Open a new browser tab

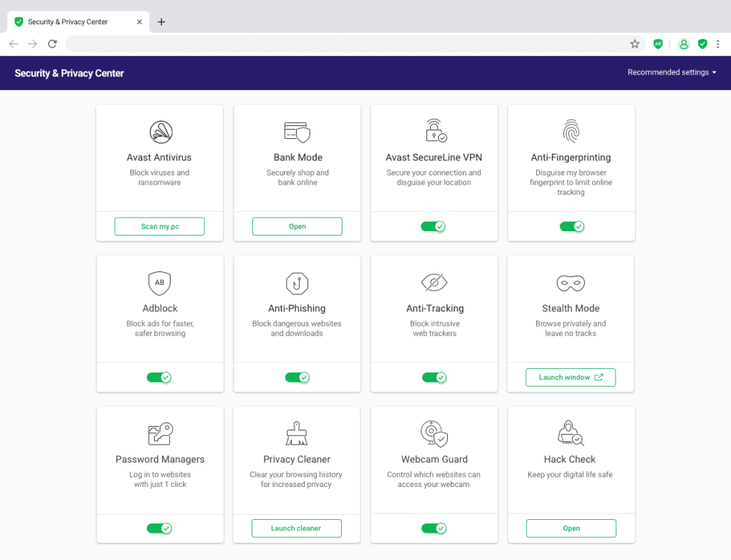[161, 22]
